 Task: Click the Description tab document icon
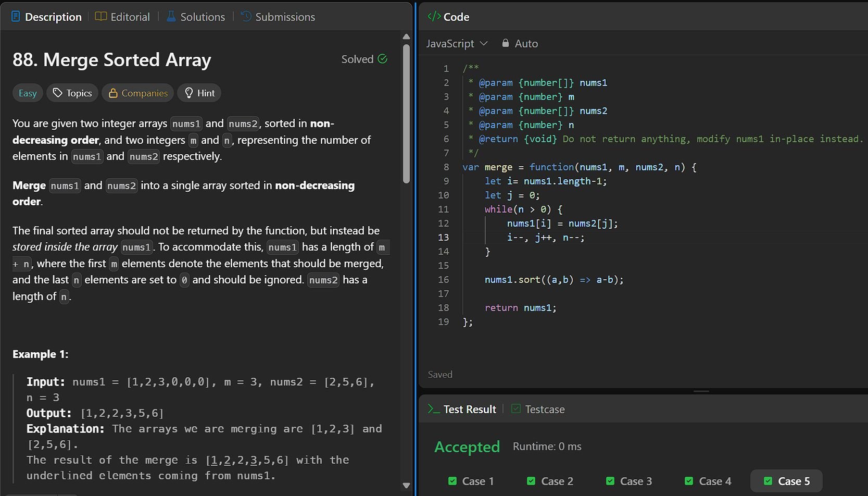16,17
